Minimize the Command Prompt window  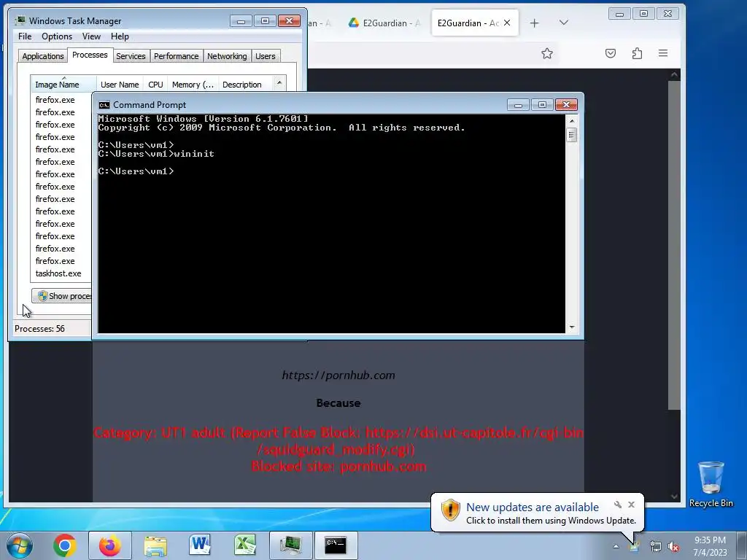(518, 105)
